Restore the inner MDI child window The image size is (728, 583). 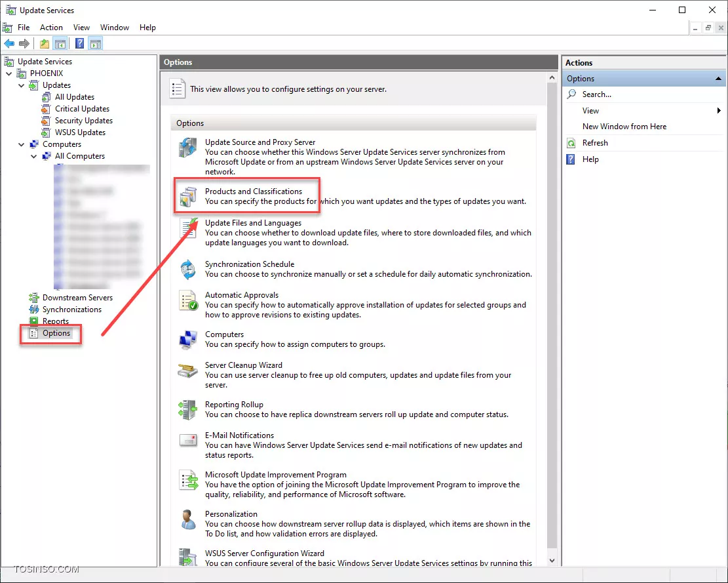tap(708, 28)
